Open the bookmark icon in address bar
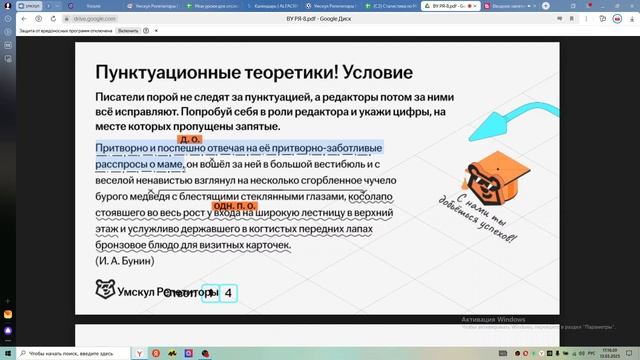 [x=572, y=19]
